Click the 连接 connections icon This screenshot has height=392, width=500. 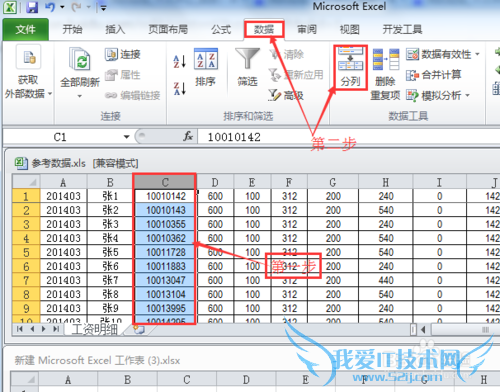pyautogui.click(x=123, y=54)
